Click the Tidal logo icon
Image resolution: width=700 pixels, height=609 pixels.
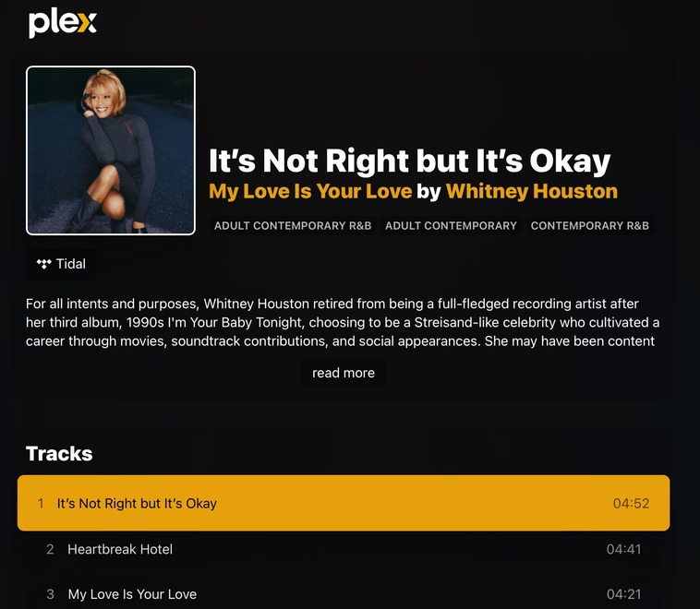[43, 264]
